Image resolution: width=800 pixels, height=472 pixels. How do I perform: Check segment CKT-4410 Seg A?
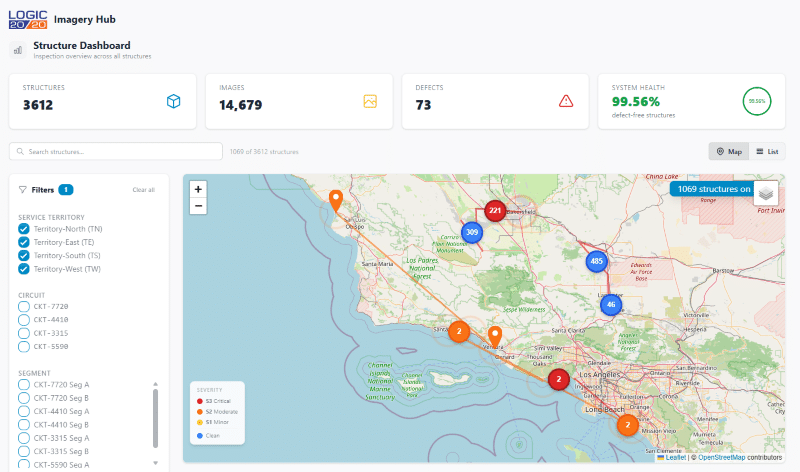(23, 411)
